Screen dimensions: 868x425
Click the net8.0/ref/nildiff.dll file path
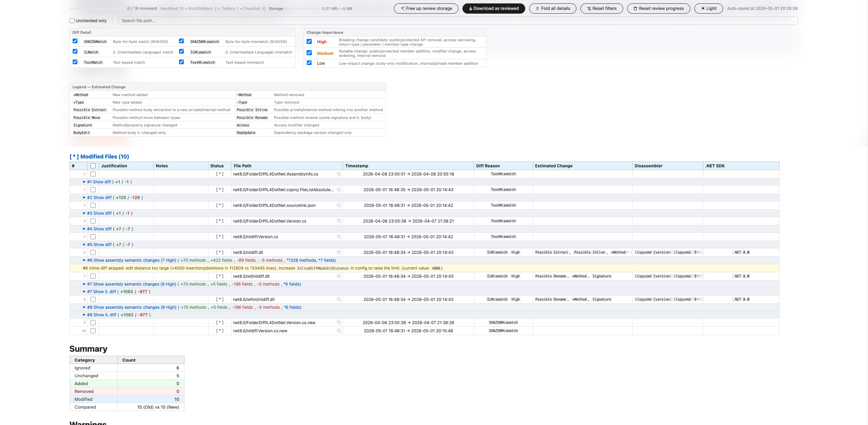click(x=251, y=276)
